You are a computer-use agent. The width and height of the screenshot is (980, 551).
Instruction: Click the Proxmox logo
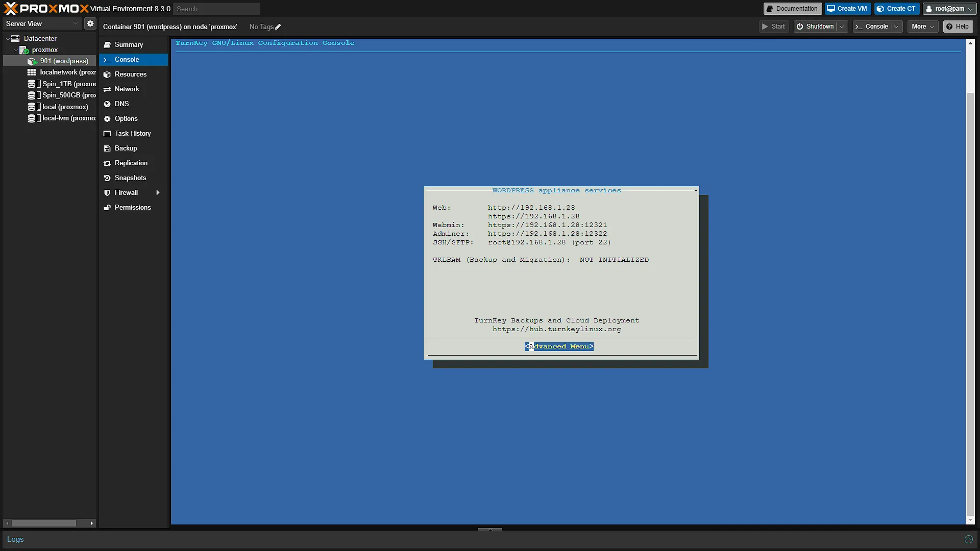tap(46, 8)
